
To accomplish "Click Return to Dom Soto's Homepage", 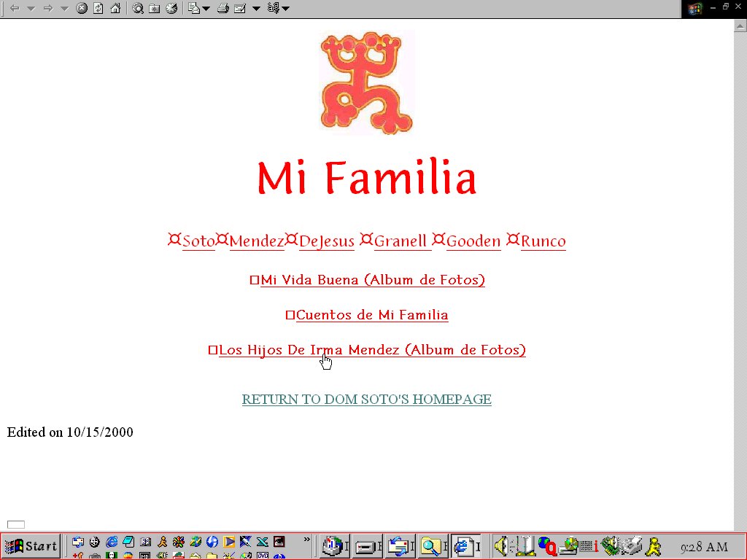I will 366,400.
